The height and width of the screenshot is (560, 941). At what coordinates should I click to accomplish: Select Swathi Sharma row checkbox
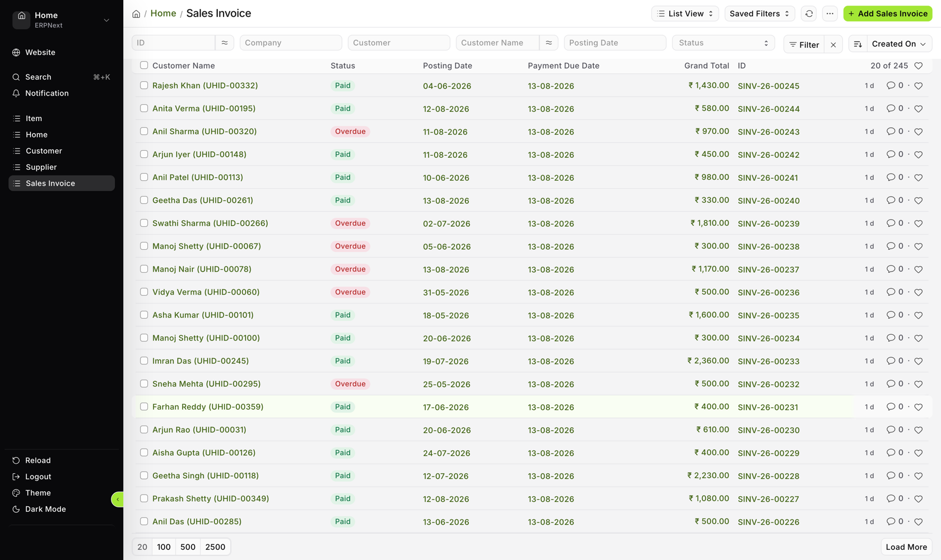(x=144, y=223)
